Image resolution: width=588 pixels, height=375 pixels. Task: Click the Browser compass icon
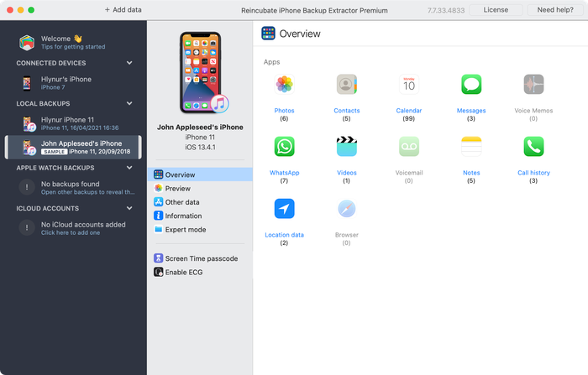pyautogui.click(x=346, y=209)
